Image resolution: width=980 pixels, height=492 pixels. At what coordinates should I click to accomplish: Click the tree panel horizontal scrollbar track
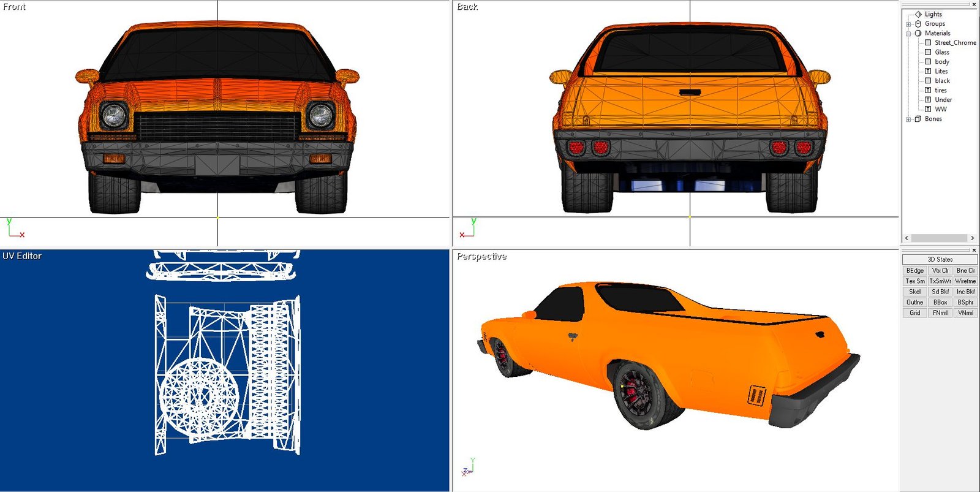coord(939,238)
